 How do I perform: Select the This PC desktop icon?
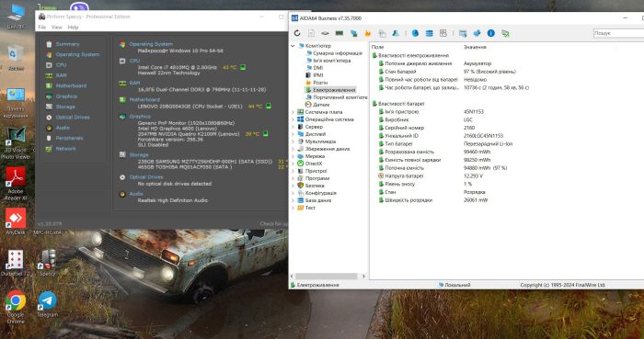(16, 17)
